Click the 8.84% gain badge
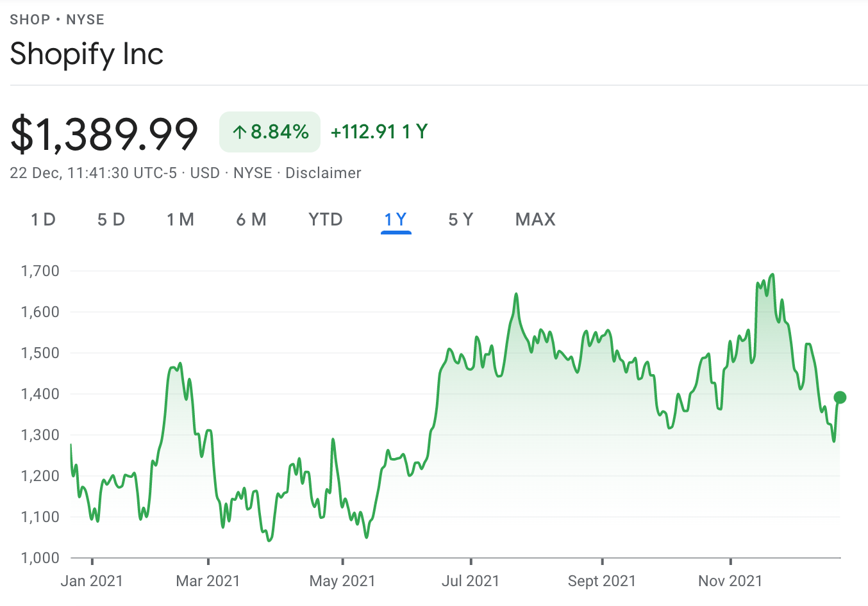 pyautogui.click(x=270, y=132)
